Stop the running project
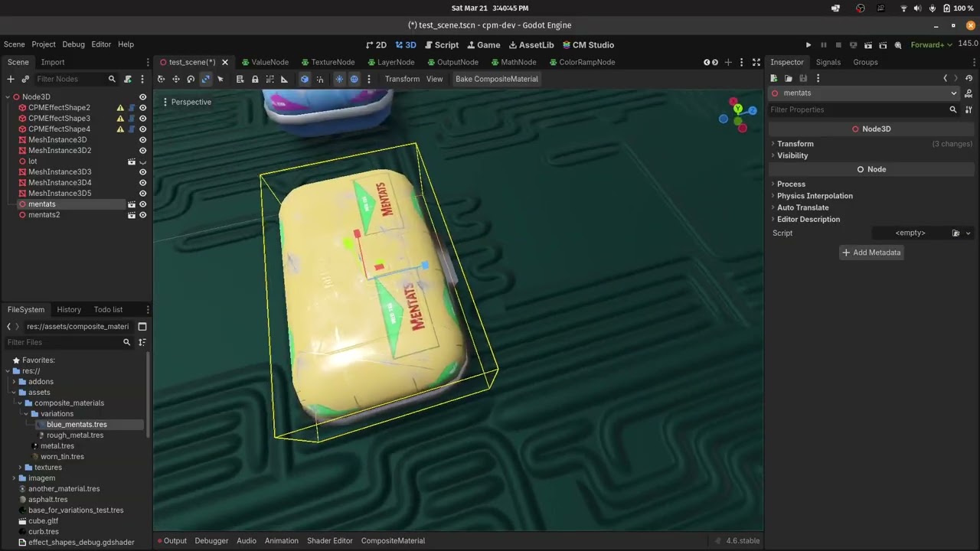The image size is (980, 551). tap(838, 45)
